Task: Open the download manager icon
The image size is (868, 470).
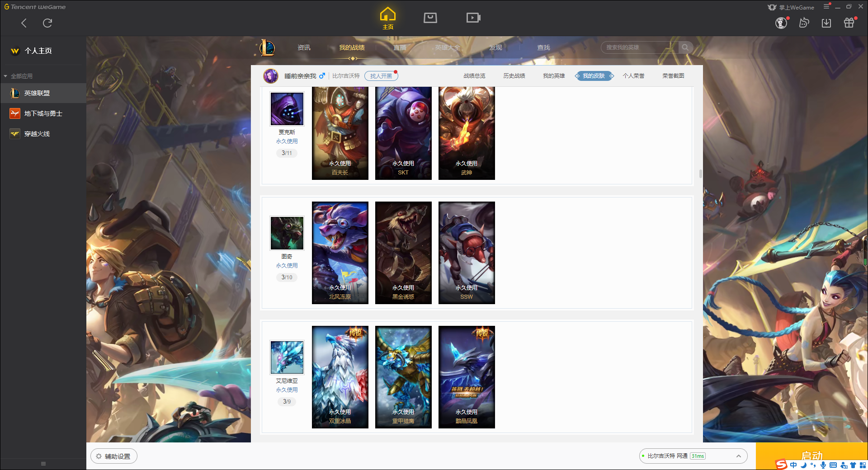Action: pyautogui.click(x=826, y=23)
